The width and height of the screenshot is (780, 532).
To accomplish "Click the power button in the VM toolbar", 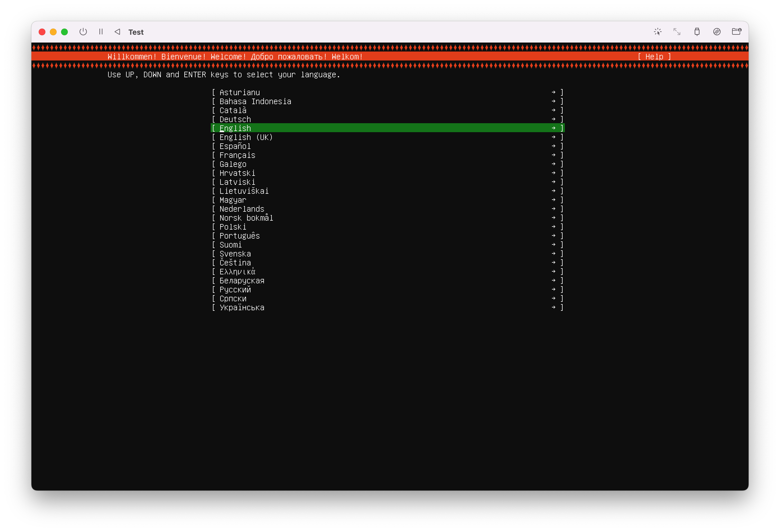I will pos(83,32).
